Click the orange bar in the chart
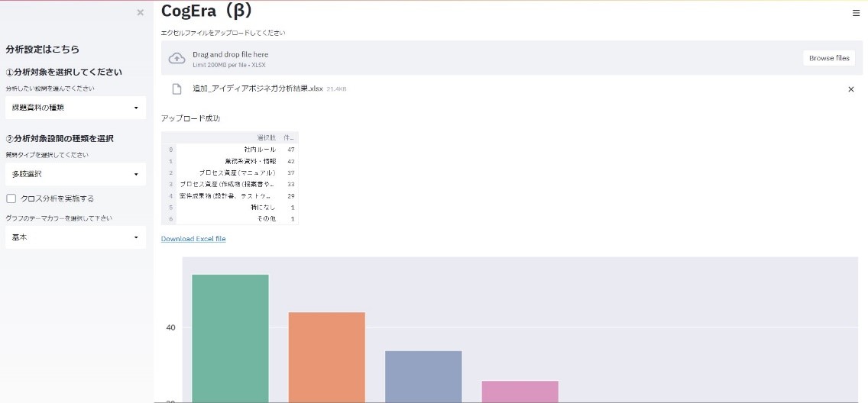 326,355
